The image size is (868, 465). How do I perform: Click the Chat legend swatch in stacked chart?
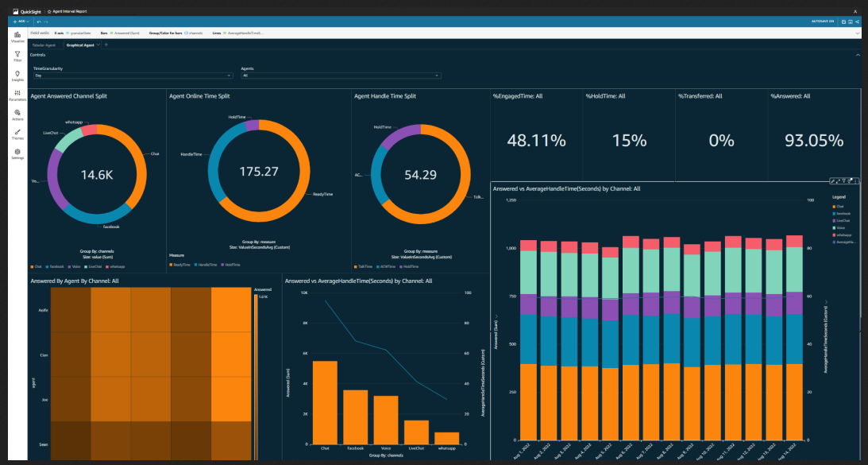coord(834,207)
